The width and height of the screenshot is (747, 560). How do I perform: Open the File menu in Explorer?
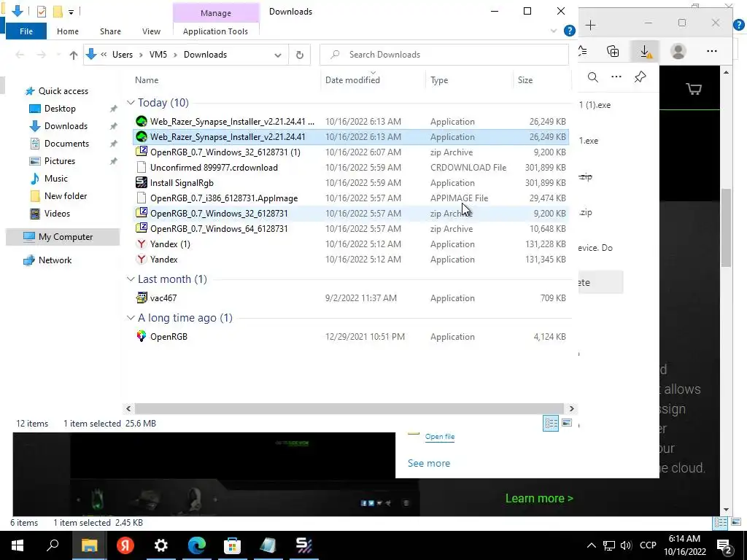[26, 31]
